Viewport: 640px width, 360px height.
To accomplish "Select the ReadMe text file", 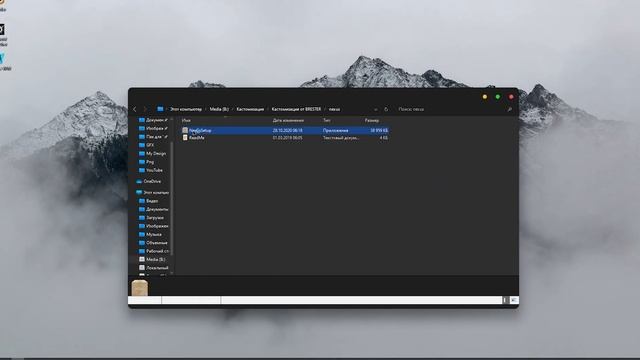I will coord(285,138).
